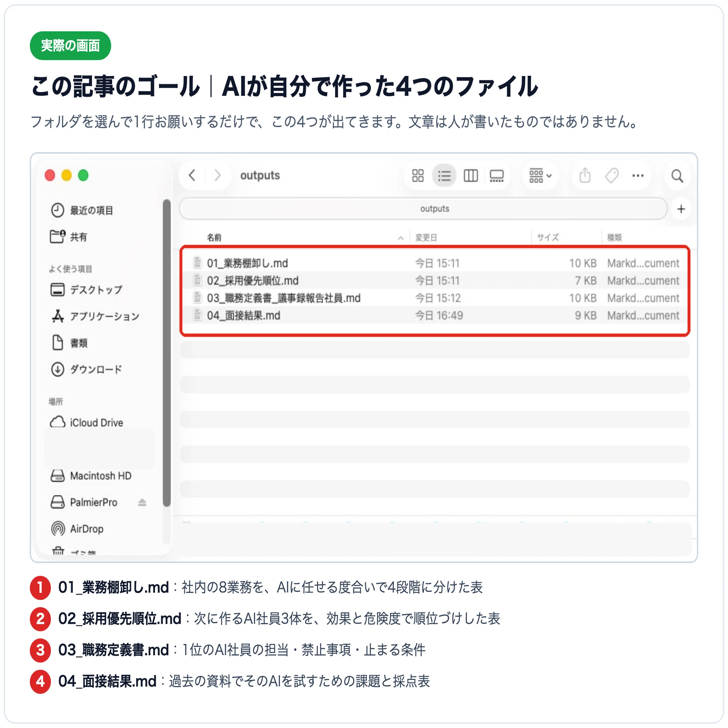This screenshot has height=728, width=728.
Task: Open 最近の項目 in sidebar
Action: tap(82, 210)
